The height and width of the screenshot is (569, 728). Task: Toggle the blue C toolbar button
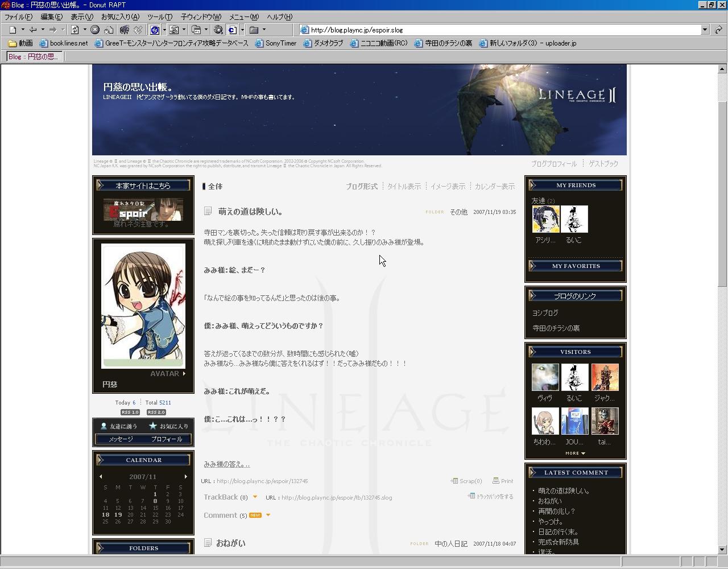click(x=232, y=30)
